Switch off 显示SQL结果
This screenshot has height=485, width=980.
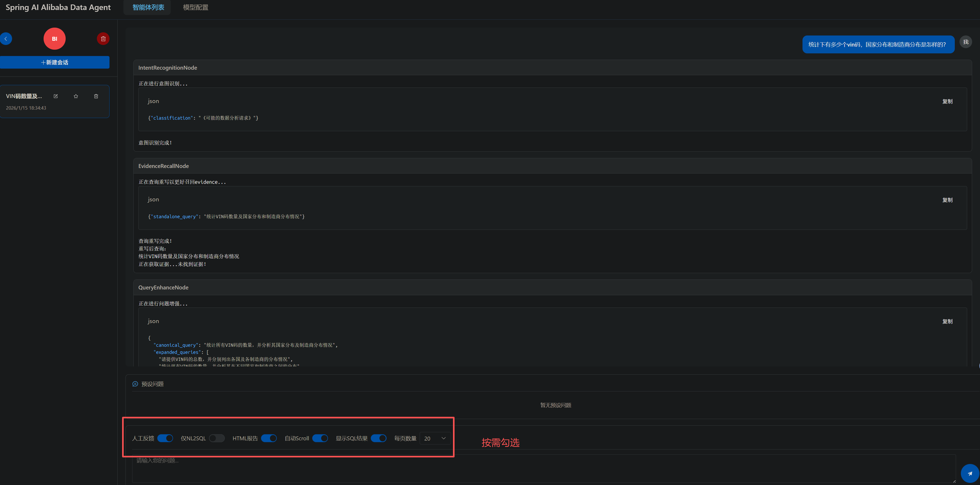click(x=379, y=438)
